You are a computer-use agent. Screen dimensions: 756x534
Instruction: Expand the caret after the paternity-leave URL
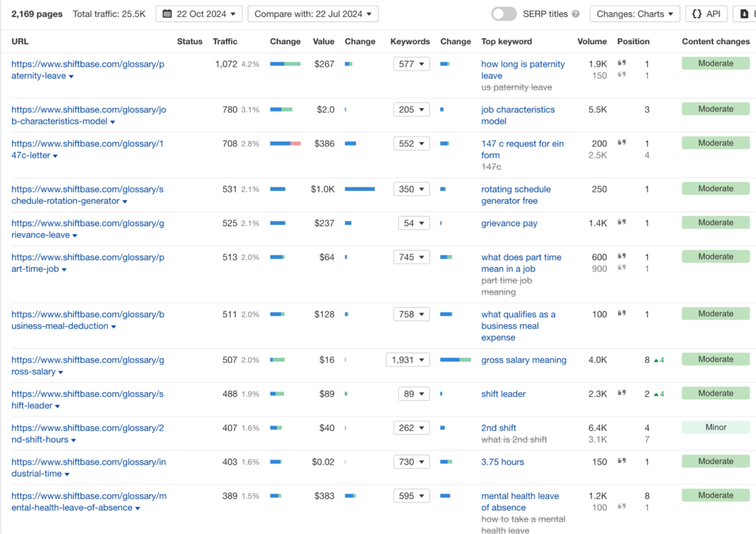coord(71,76)
